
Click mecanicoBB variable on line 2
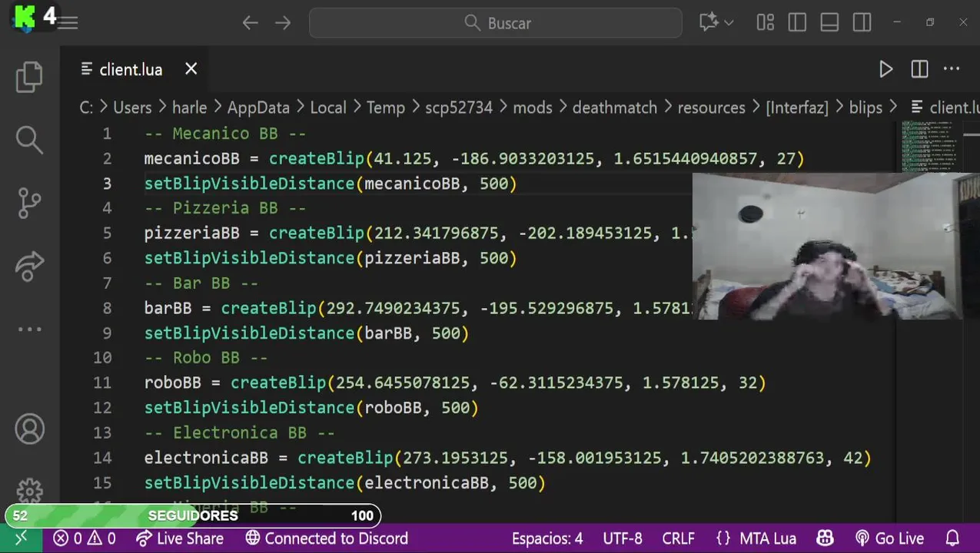click(191, 158)
